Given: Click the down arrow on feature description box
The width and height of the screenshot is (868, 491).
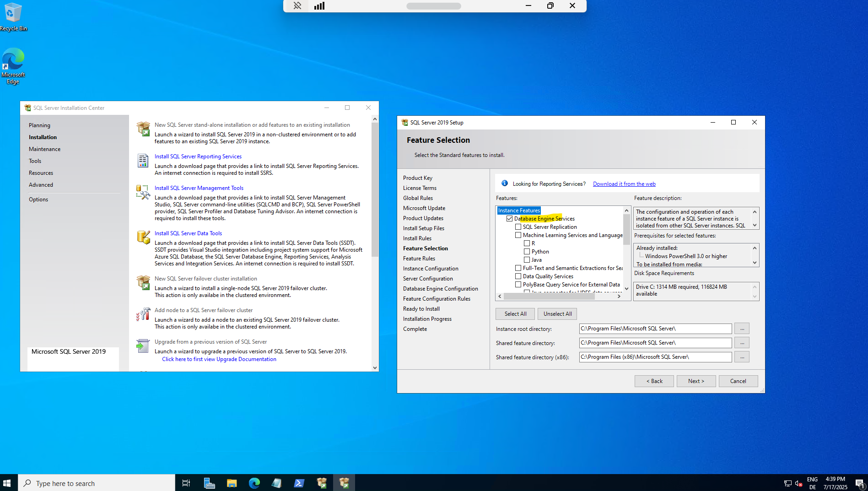Looking at the screenshot, I should pos(754,225).
